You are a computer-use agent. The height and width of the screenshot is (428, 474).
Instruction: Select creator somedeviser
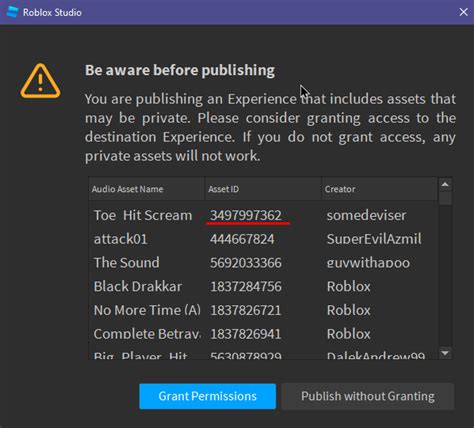pos(366,215)
